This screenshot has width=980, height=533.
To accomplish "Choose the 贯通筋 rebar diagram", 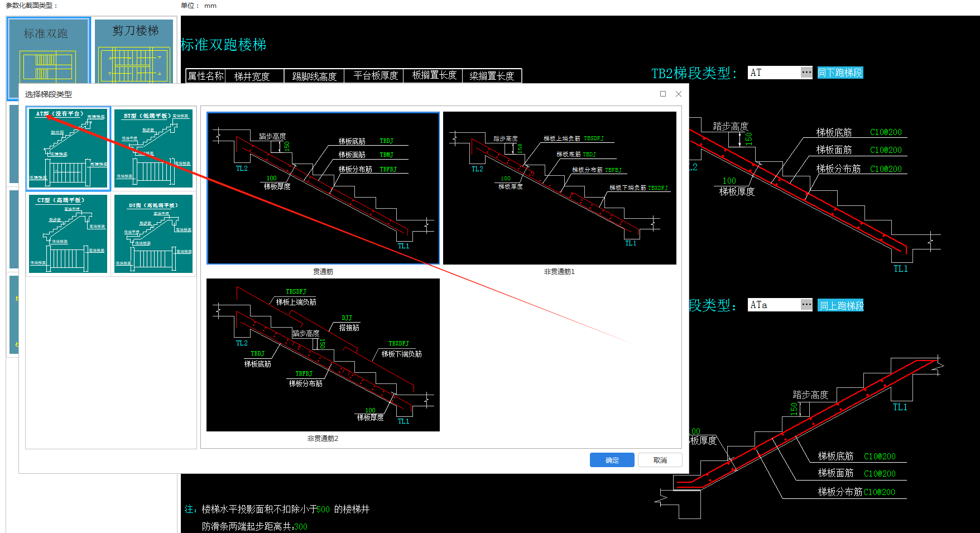I will 323,188.
